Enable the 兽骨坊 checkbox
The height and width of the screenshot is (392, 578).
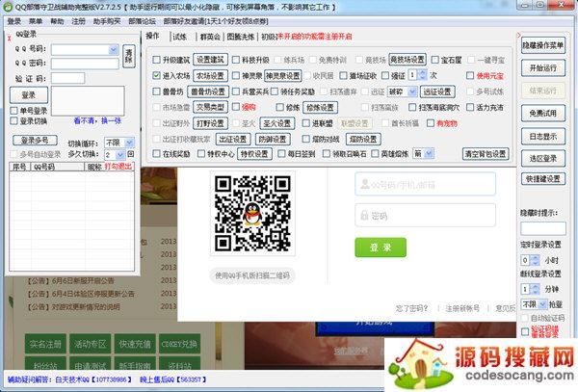tap(156, 91)
